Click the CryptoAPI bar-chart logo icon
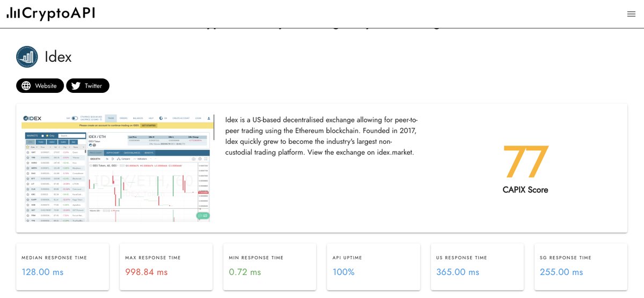The height and width of the screenshot is (298, 644). click(13, 14)
